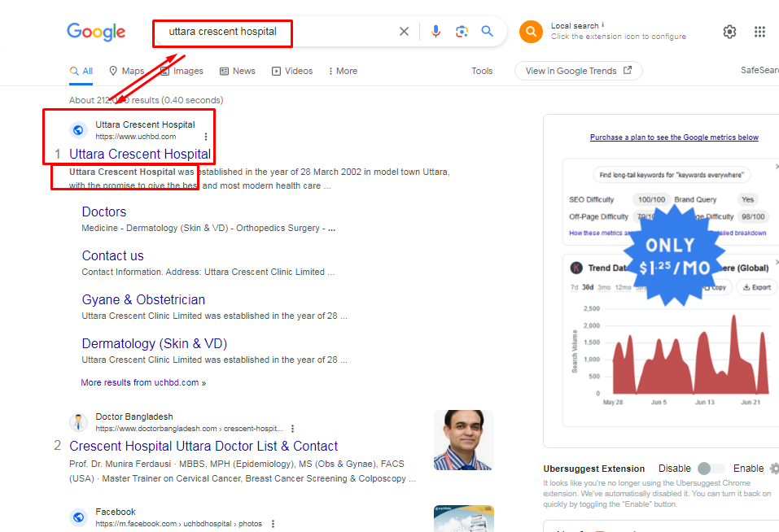This screenshot has width=779, height=532.
Task: Toggle the Ubersuggest Extension switch
Action: tap(711, 469)
